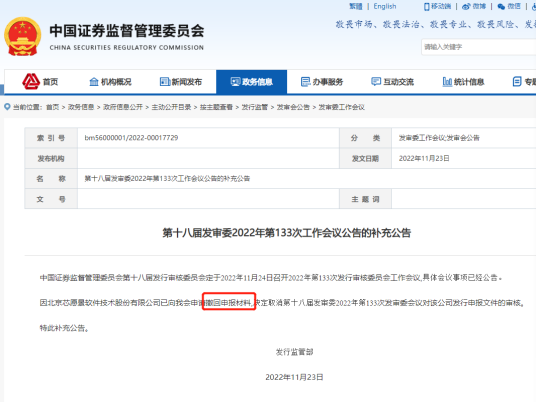Go to 发审委工作会议 in breadcrumb
Screen dimensions: 536x402
click(341, 107)
